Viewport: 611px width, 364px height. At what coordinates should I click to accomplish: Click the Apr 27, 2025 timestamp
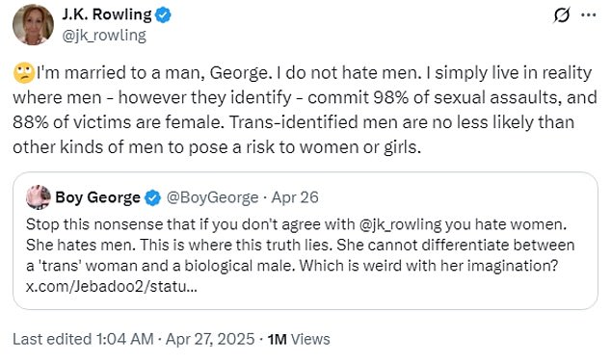(x=210, y=339)
